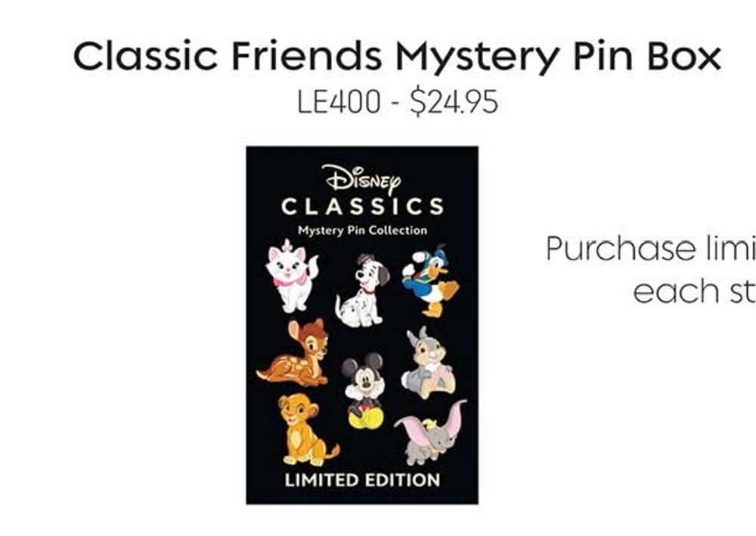756x536 pixels.
Task: Click the LE400 edition size text
Action: pos(339,102)
